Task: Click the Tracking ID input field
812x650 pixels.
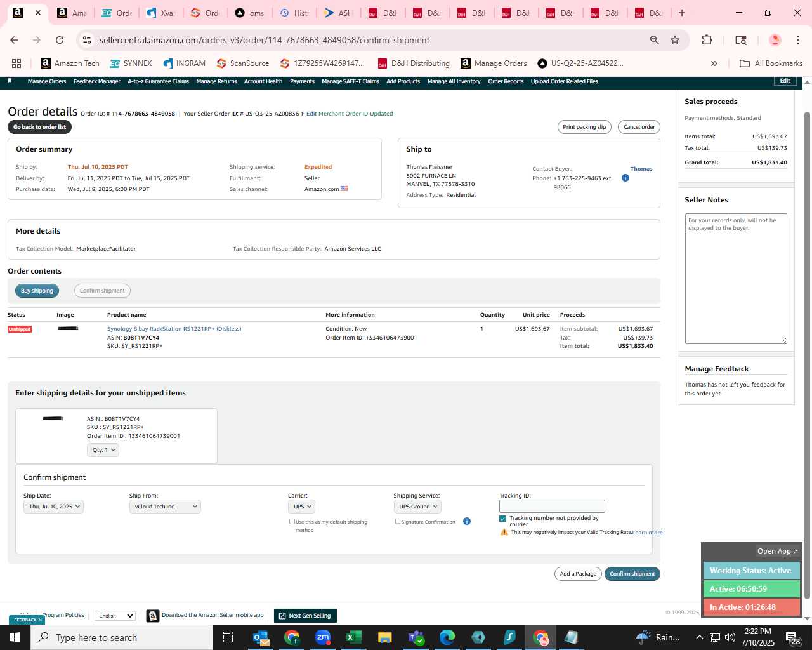Action: click(x=552, y=507)
